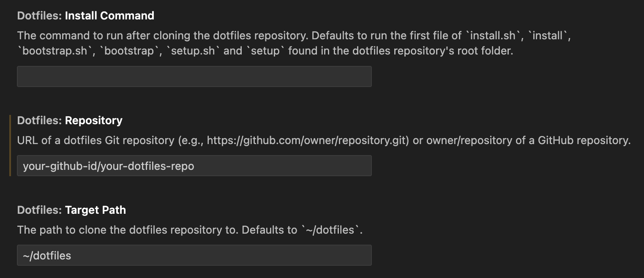This screenshot has width=644, height=278.
Task: Click the Target Path input field
Action: point(194,255)
